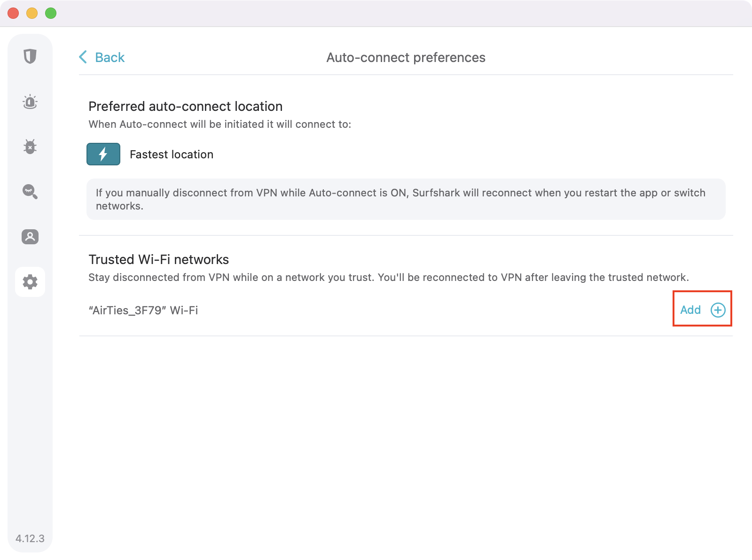Click the Add text for trusted network

pyautogui.click(x=690, y=310)
